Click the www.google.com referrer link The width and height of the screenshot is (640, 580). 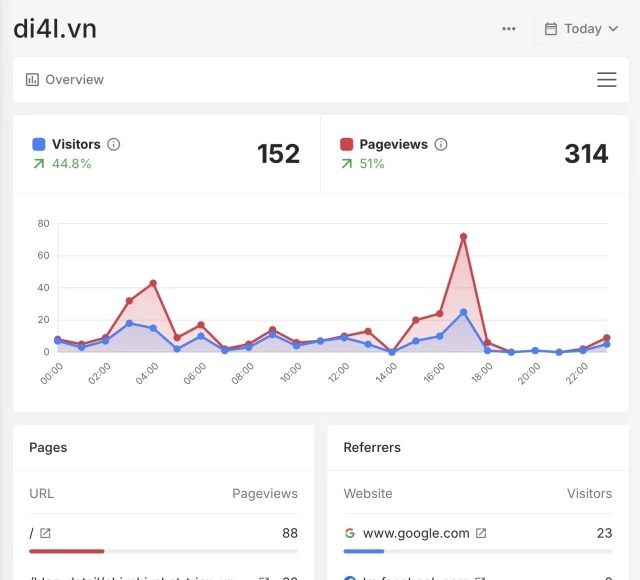pyautogui.click(x=416, y=533)
